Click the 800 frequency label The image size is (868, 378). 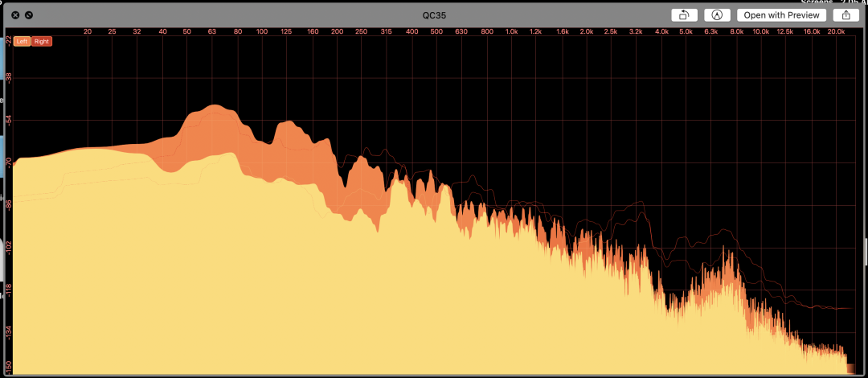coord(487,32)
